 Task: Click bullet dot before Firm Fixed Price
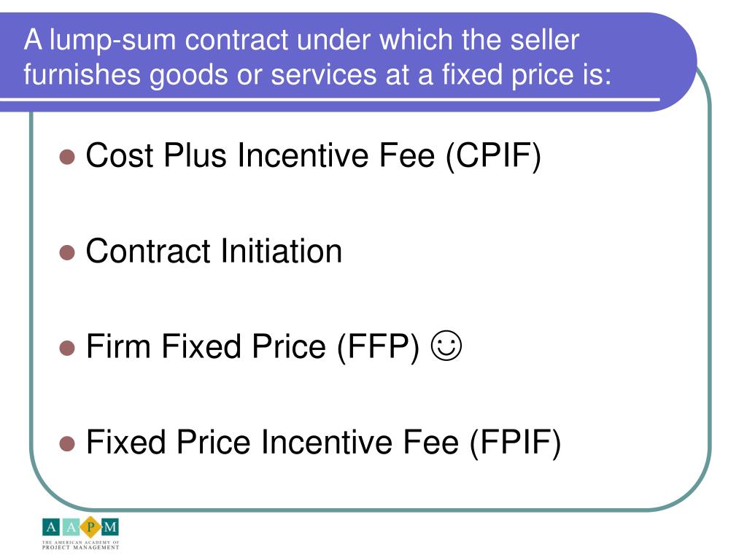67,348
